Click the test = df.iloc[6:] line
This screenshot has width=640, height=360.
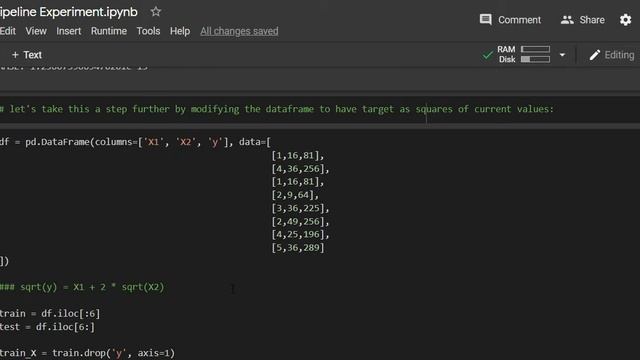pos(47,327)
